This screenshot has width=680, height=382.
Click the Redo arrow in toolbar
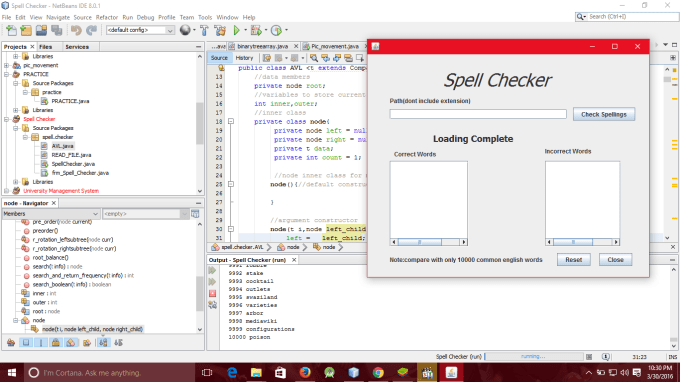(x=92, y=30)
